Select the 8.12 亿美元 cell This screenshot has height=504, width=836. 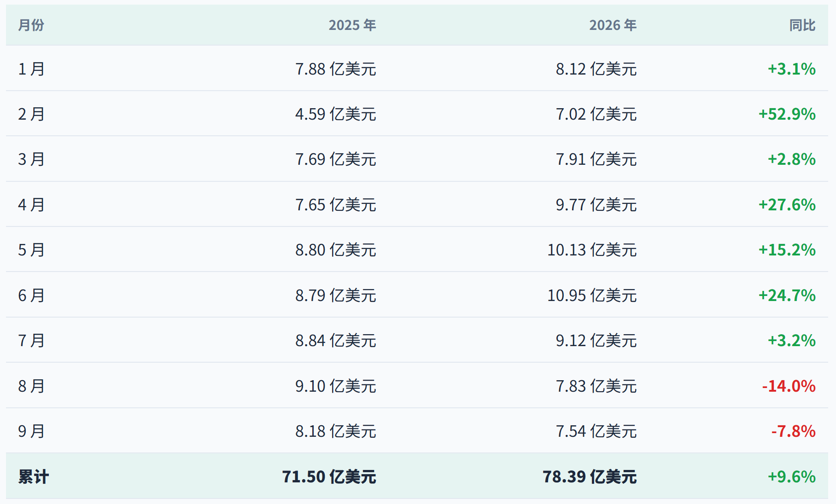(x=596, y=69)
